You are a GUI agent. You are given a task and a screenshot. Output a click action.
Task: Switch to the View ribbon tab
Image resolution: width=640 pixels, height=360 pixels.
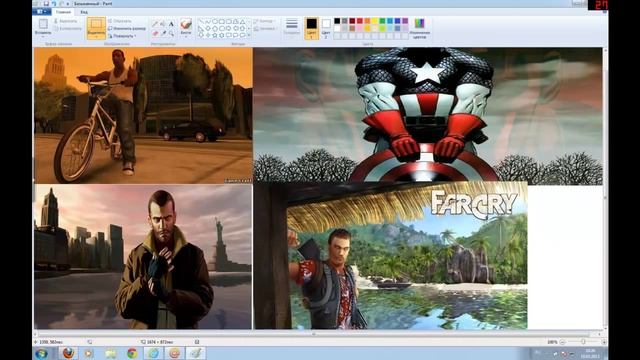pos(84,12)
